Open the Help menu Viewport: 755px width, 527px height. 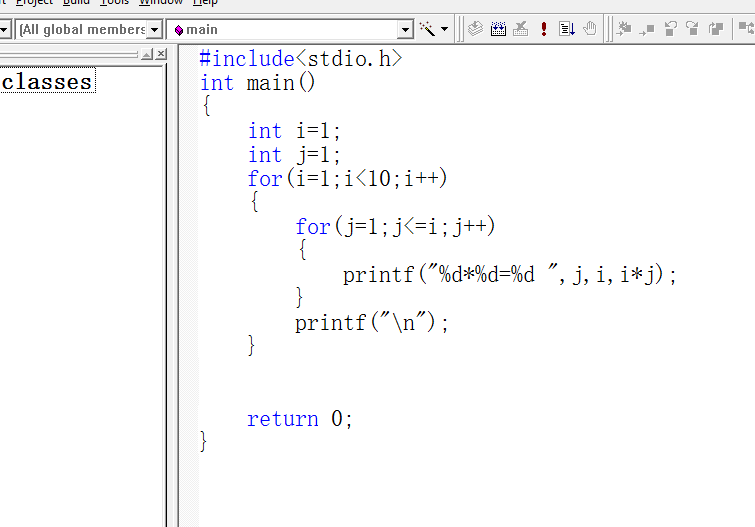coord(205,2)
